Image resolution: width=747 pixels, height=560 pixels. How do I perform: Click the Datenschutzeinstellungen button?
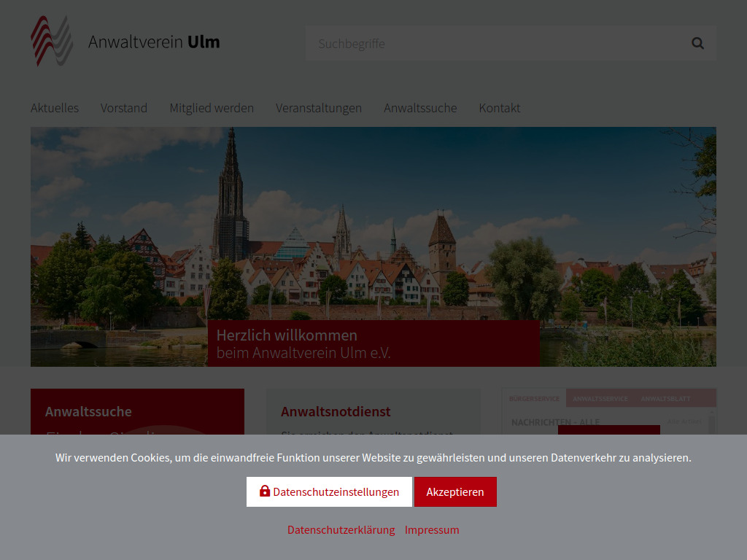(329, 492)
